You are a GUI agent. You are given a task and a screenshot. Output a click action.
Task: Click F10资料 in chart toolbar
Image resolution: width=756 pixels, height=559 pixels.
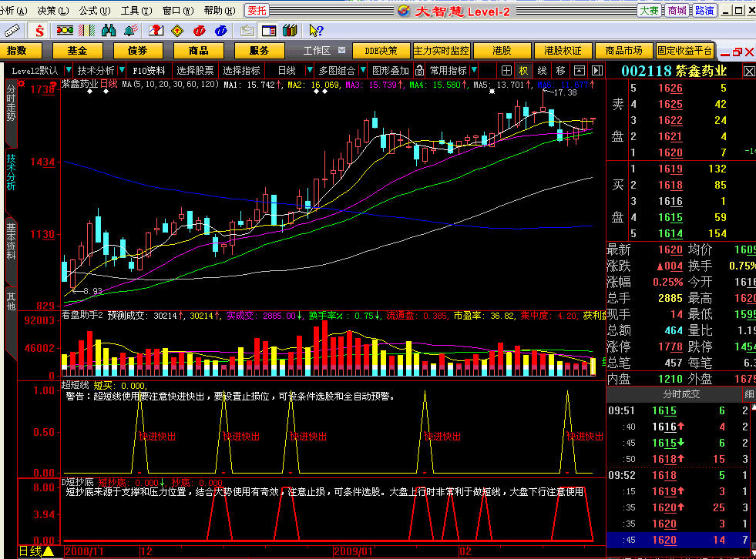pos(149,70)
